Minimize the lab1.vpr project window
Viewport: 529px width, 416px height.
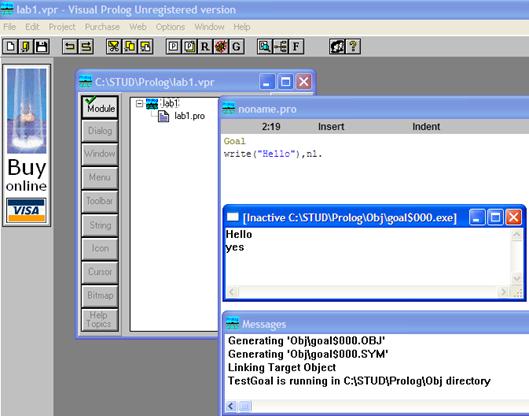267,82
